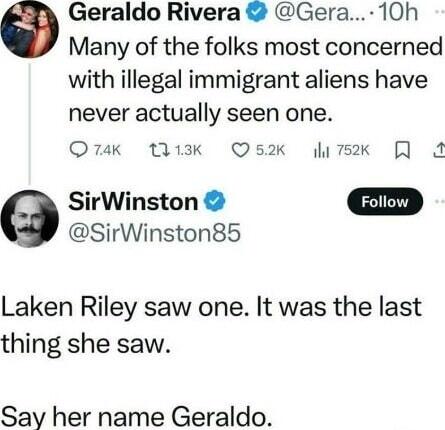Follow the SirWinston account
445x430 pixels.
point(385,201)
